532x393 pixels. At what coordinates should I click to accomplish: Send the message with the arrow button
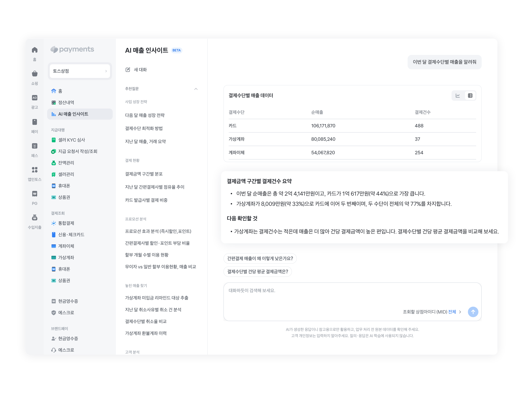click(473, 312)
